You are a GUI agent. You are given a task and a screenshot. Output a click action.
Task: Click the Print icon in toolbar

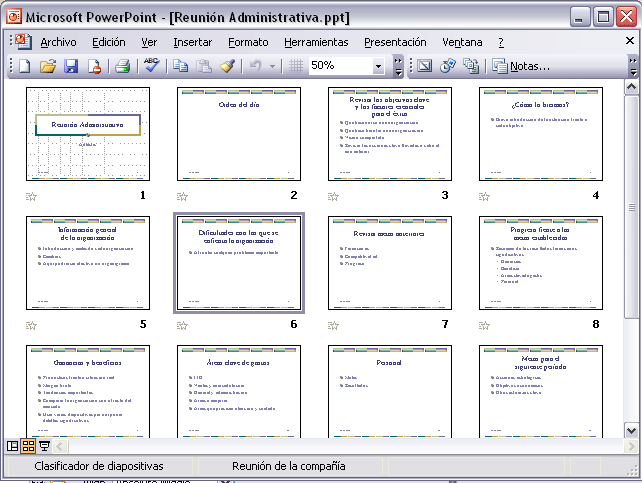click(122, 66)
